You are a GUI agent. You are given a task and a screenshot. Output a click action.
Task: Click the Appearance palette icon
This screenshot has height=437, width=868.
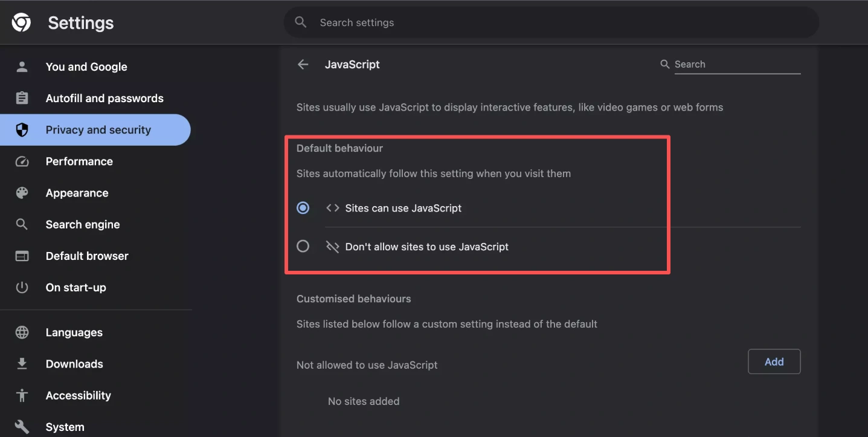click(22, 193)
